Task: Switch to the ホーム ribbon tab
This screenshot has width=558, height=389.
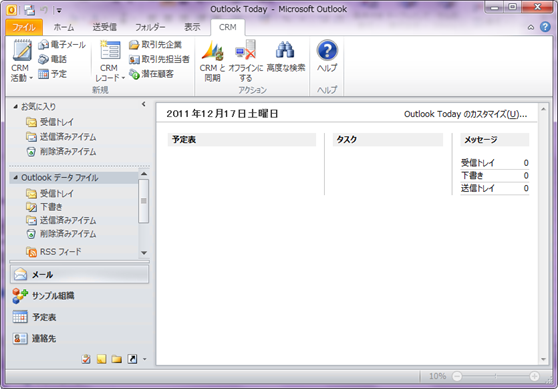Action: point(64,27)
